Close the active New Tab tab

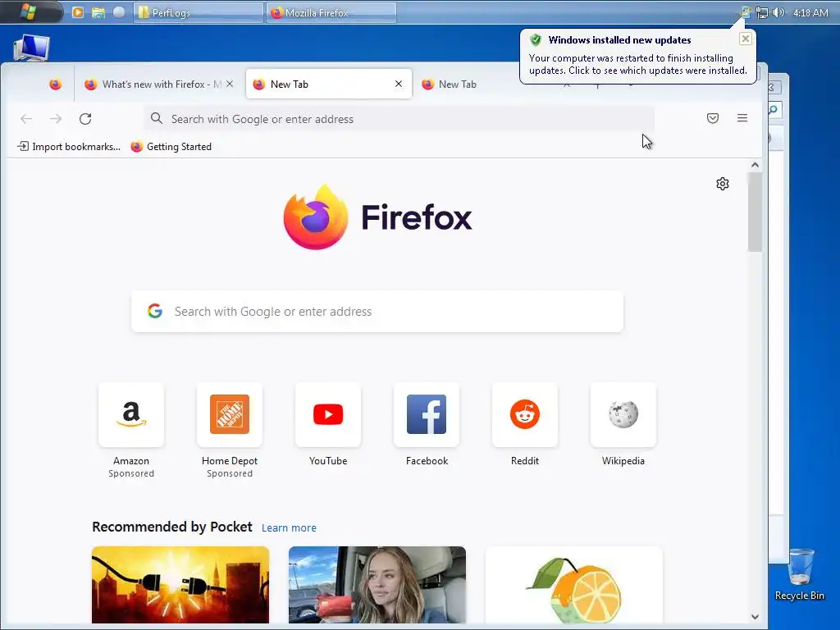coord(398,84)
